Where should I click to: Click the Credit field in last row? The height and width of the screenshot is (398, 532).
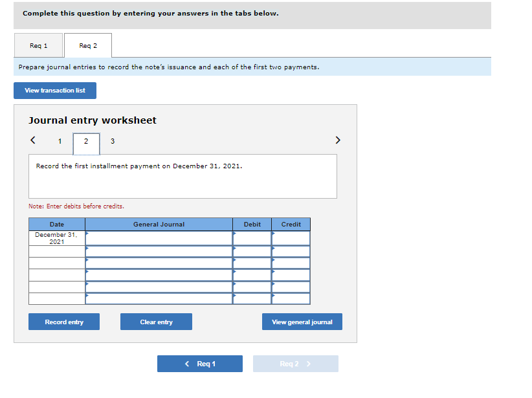291,298
